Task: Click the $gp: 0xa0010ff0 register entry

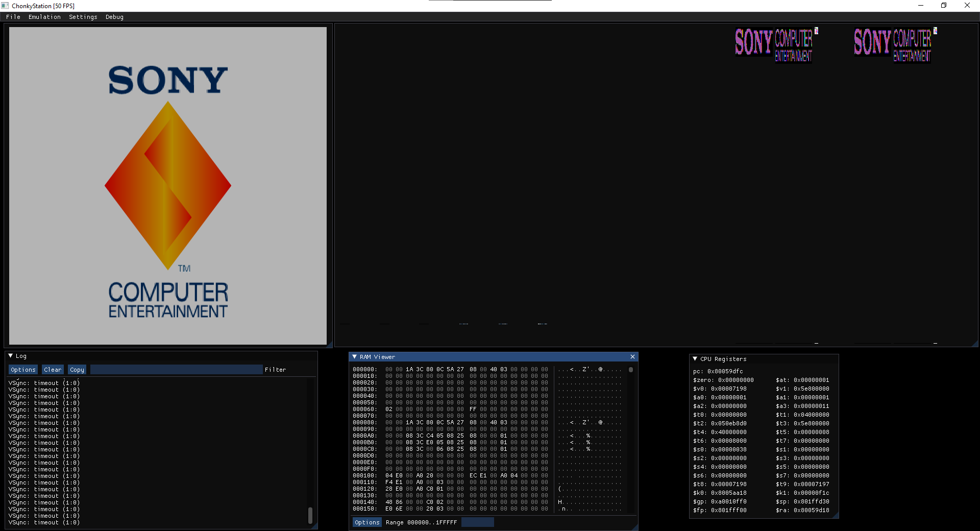Action: [720, 501]
